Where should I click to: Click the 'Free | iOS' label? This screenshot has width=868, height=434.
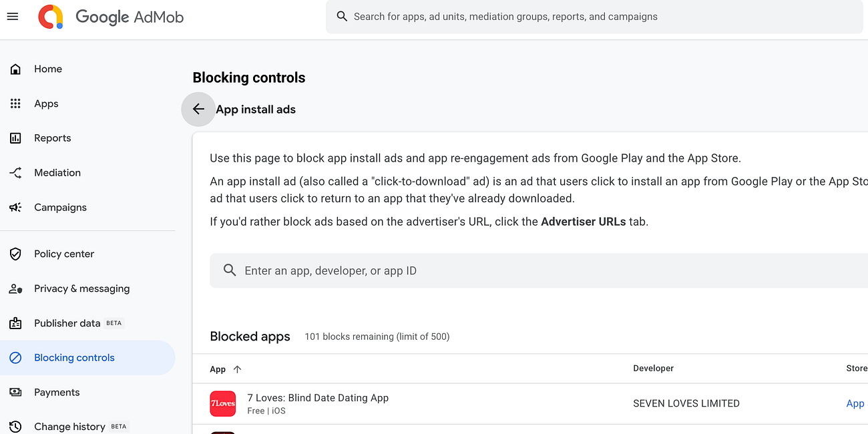coord(266,411)
